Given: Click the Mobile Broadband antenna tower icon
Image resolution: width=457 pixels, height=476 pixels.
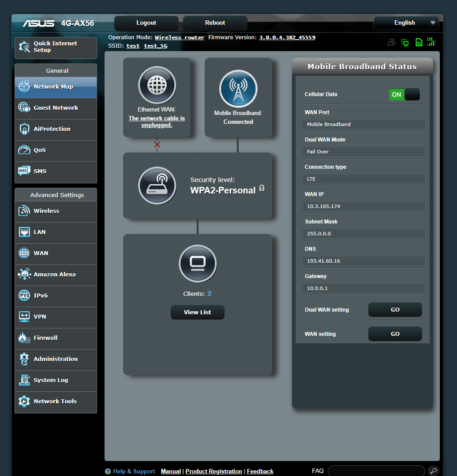Looking at the screenshot, I should point(238,89).
